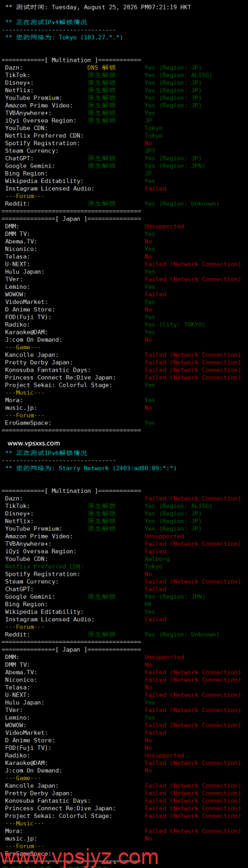
Task: Select 'Karaoke@DAM:' in IPv4 Japan list
Action: 28,332
